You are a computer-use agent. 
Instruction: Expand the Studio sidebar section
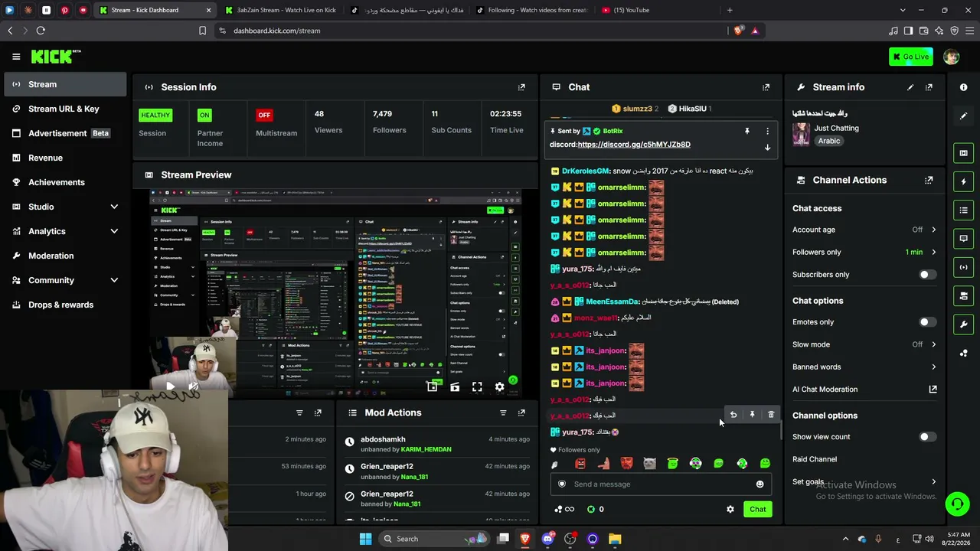click(114, 207)
